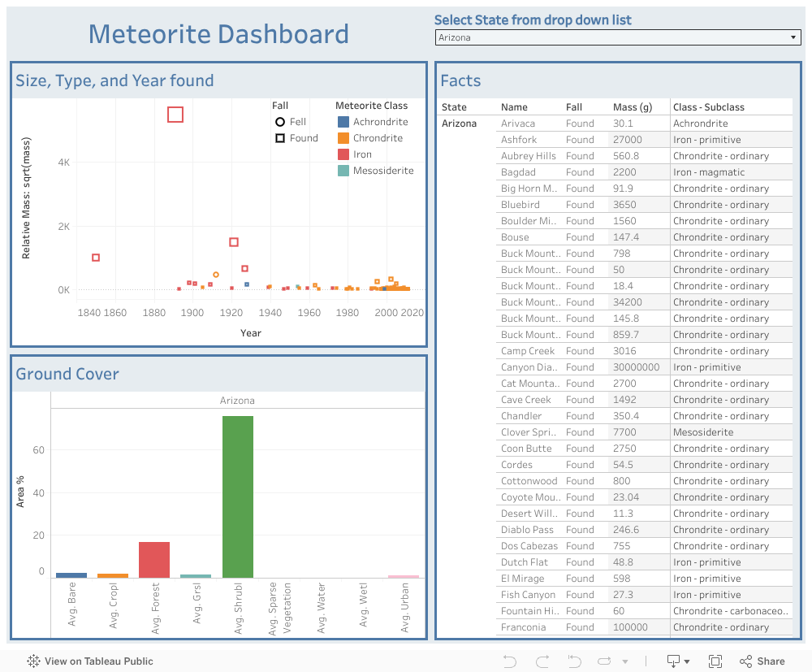
Task: Click the Share button
Action: pyautogui.click(x=762, y=661)
